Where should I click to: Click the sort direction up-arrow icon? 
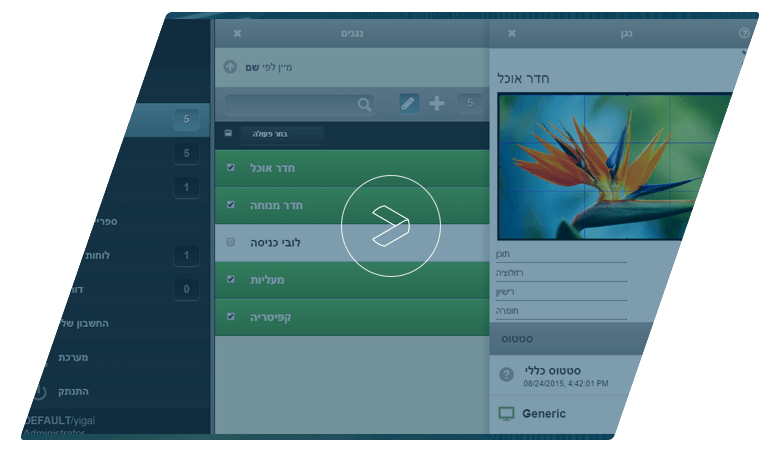click(x=230, y=67)
